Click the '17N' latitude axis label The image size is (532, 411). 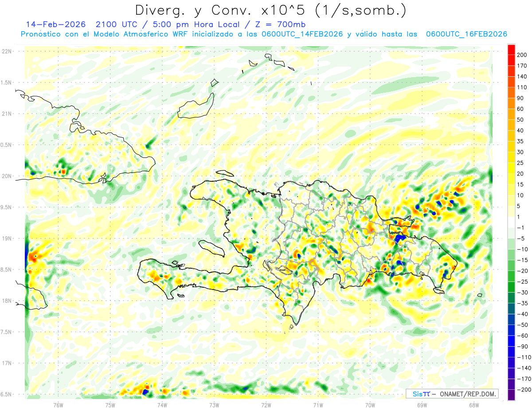7,363
